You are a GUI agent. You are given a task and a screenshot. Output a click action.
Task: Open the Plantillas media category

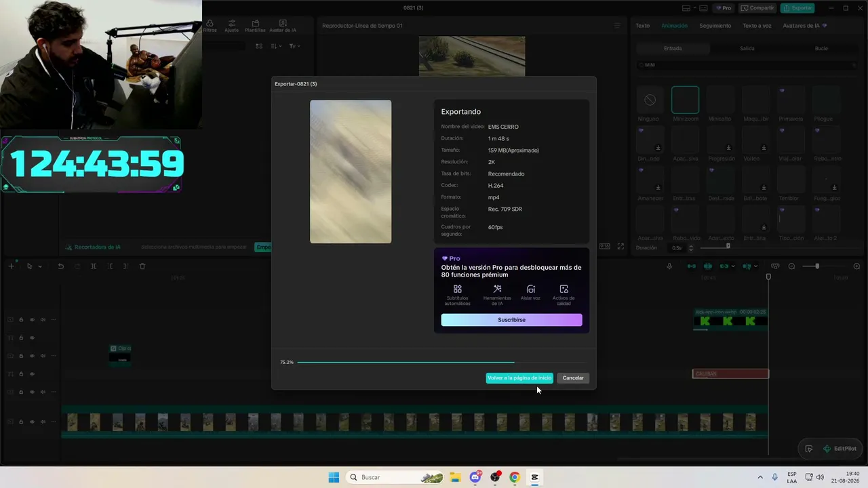255,26
